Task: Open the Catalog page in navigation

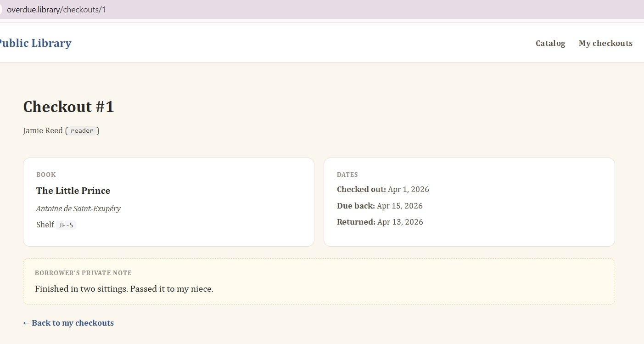Action: click(x=550, y=43)
